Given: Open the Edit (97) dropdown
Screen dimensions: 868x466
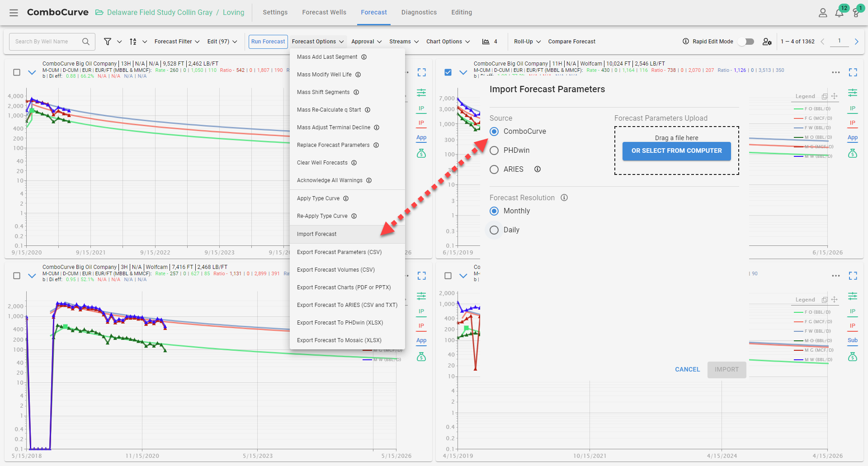Looking at the screenshot, I should 222,42.
